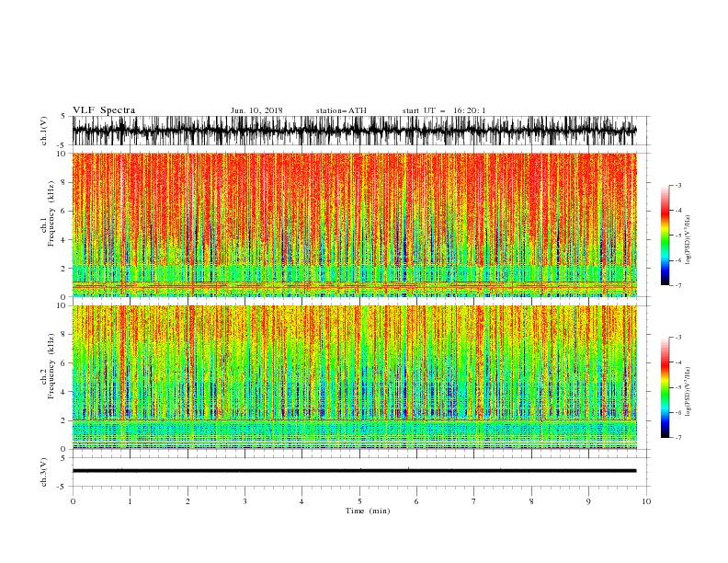Click the ch.1 "Frequency (kHz)" axis label
Screen dimensions: 728x563
tap(51, 214)
